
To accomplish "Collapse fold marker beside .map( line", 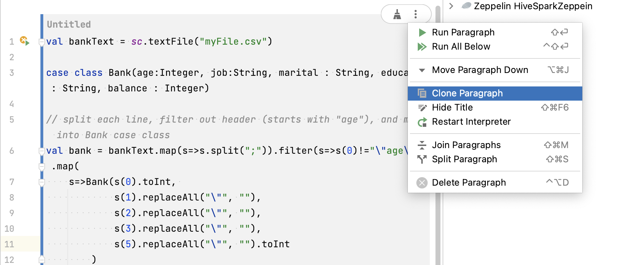I will coord(41,167).
